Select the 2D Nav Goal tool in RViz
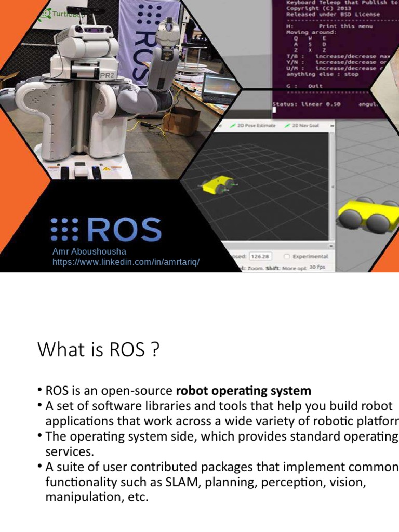The height and width of the screenshot is (532, 399). [x=302, y=126]
